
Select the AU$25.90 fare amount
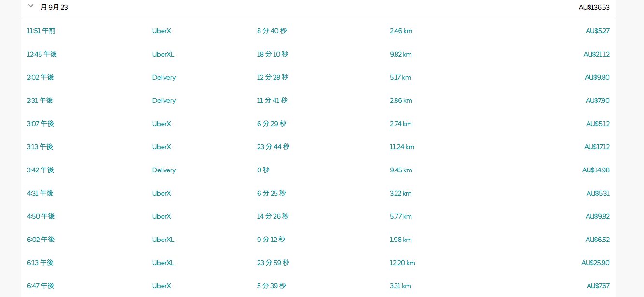click(595, 263)
